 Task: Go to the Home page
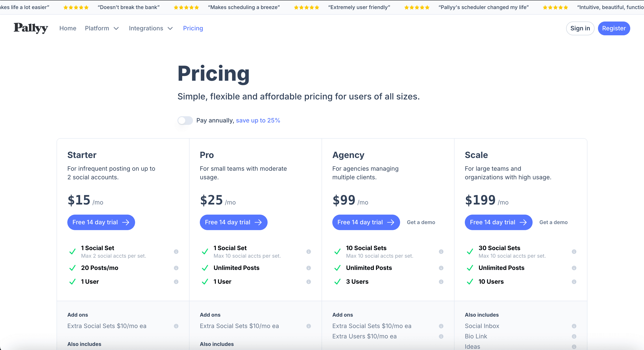[x=68, y=28]
